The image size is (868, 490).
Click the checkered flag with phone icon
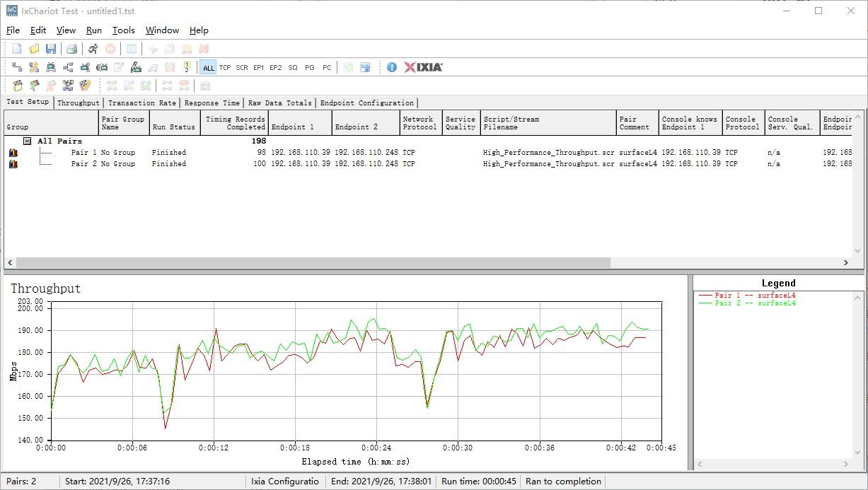click(x=85, y=86)
